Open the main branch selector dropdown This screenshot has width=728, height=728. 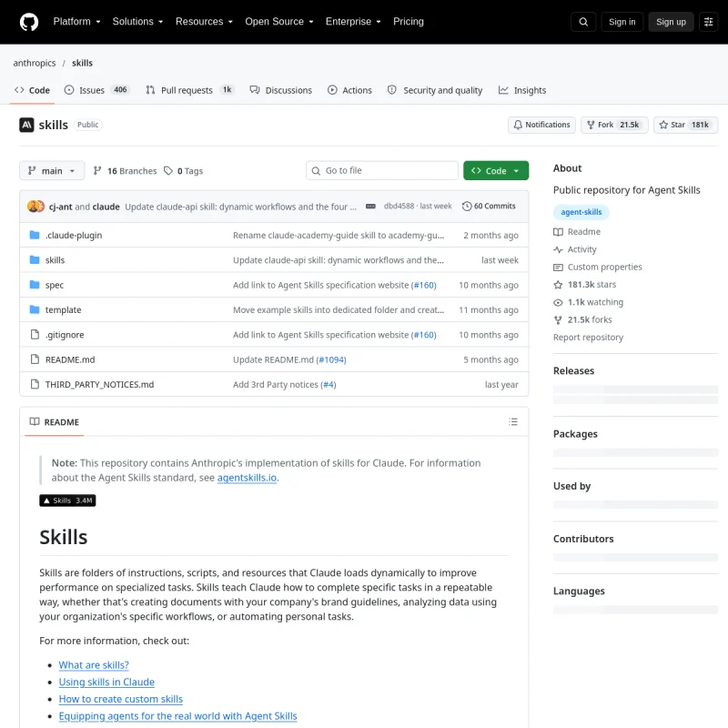click(52, 171)
